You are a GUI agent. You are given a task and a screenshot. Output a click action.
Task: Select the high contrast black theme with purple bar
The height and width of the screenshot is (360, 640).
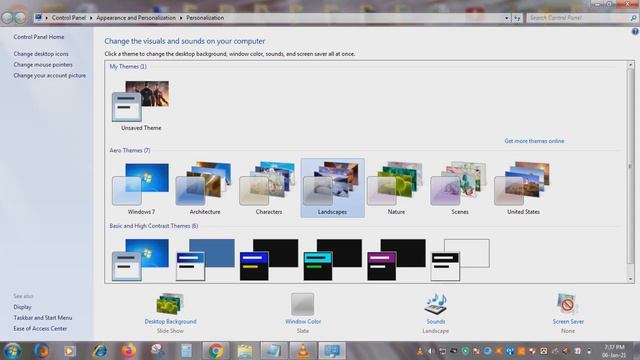click(x=396, y=260)
